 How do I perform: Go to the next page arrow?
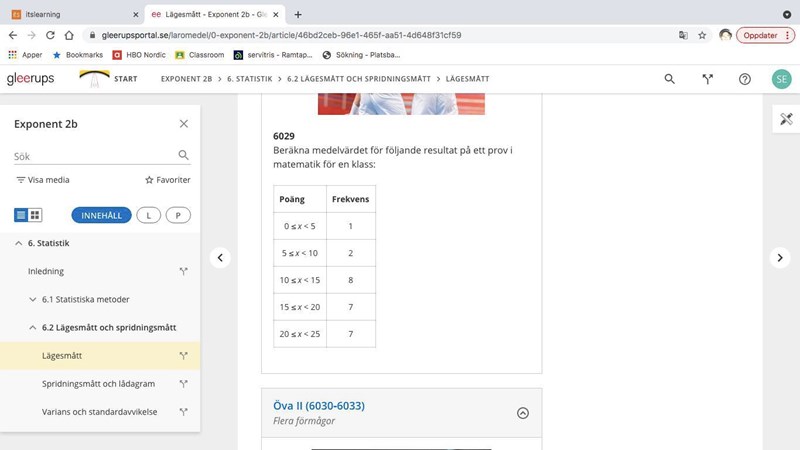pos(780,258)
